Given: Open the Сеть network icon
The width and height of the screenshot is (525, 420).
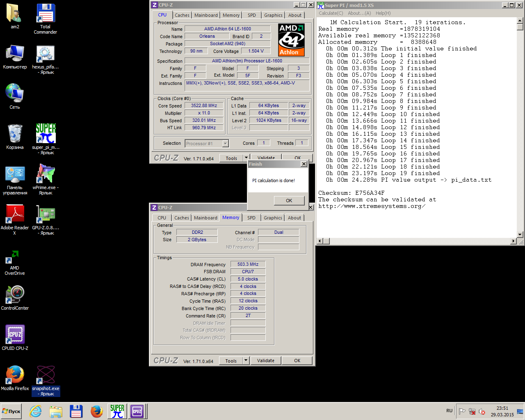Looking at the screenshot, I should click(15, 97).
